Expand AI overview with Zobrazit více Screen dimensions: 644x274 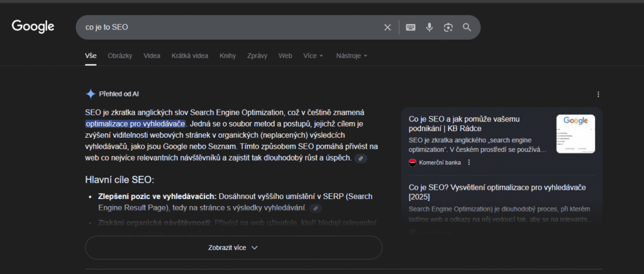point(233,248)
